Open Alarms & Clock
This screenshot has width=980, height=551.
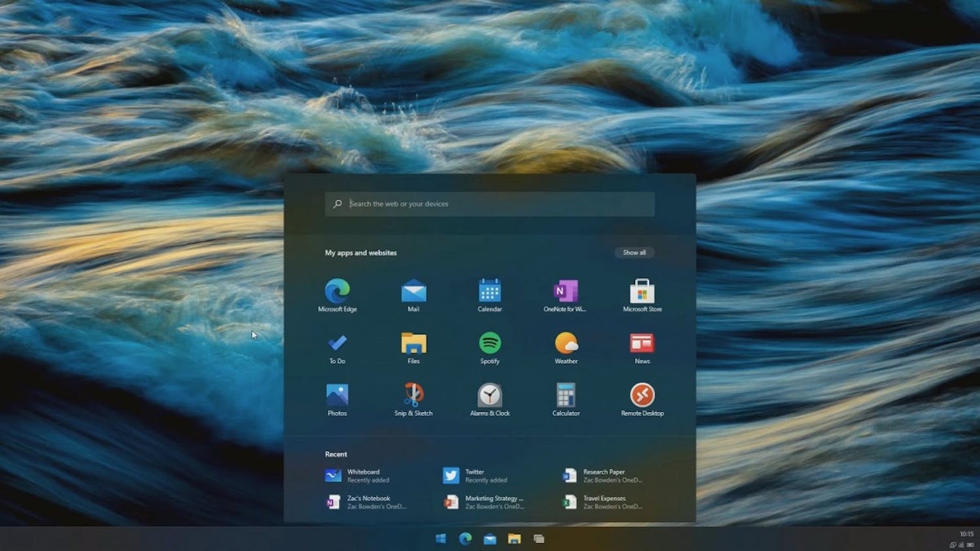click(489, 395)
